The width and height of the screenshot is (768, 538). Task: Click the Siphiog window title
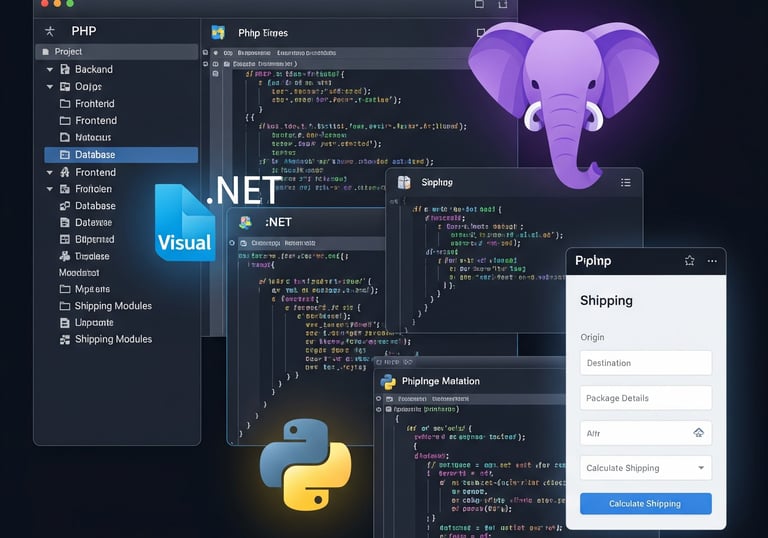coord(437,182)
